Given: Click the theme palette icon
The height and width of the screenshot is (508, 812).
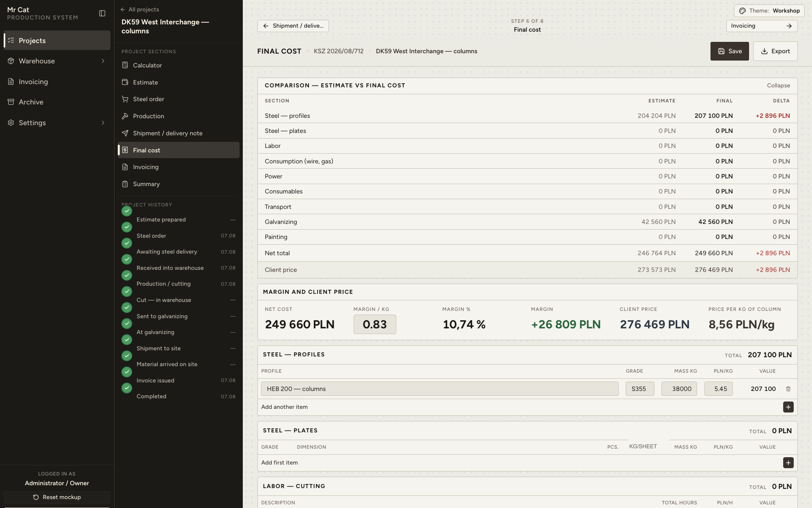Looking at the screenshot, I should [742, 11].
